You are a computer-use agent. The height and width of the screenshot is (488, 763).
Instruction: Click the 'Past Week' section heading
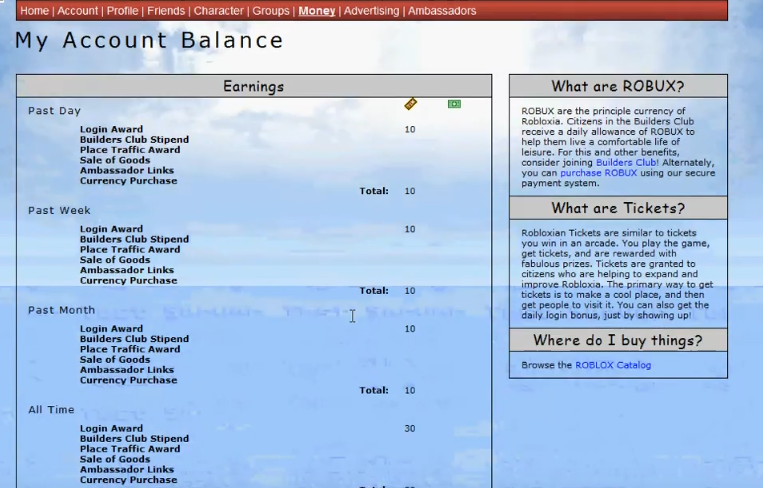pos(59,210)
